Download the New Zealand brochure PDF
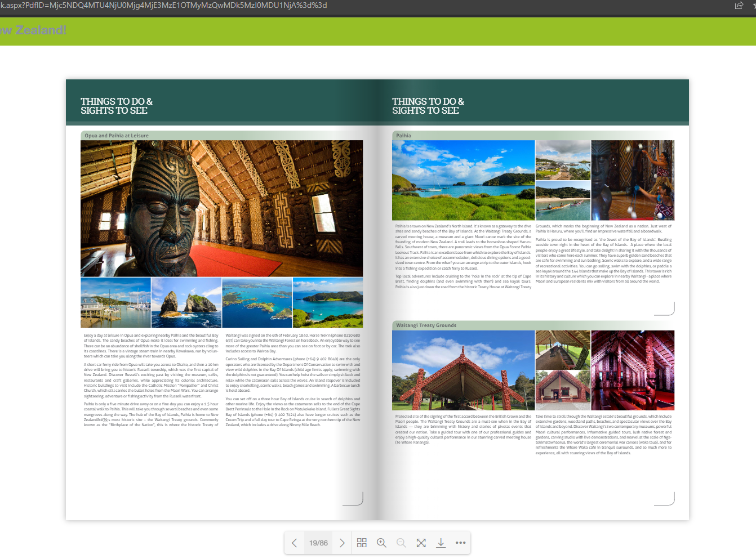 (x=441, y=543)
